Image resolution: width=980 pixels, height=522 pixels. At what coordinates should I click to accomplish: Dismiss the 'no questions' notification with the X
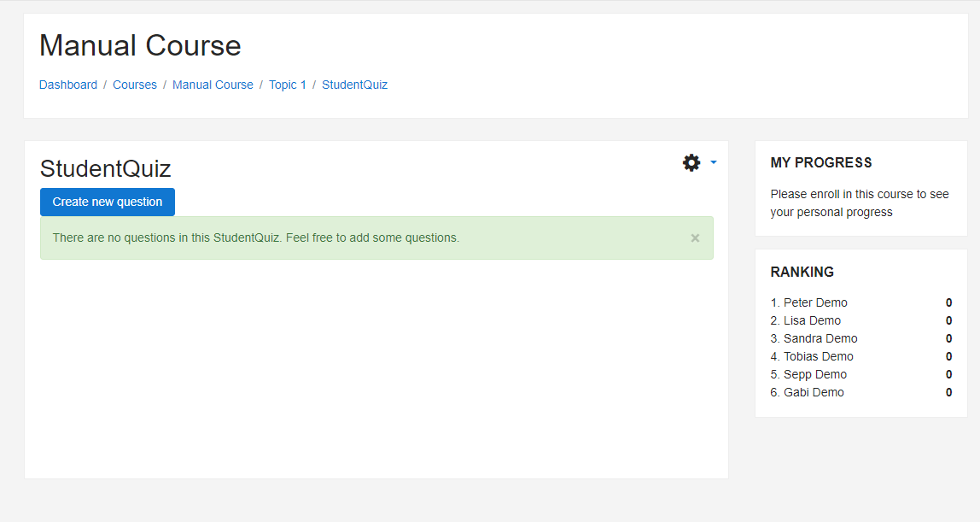[695, 238]
